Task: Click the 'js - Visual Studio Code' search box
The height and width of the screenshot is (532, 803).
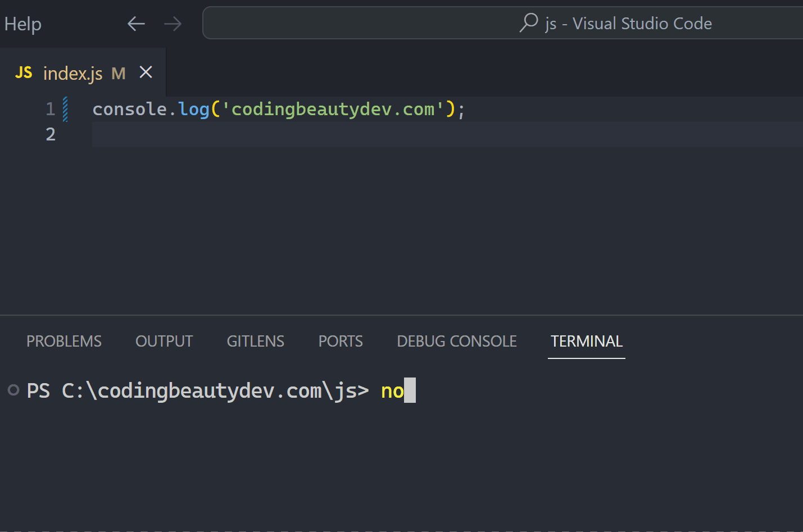Action: coord(503,23)
